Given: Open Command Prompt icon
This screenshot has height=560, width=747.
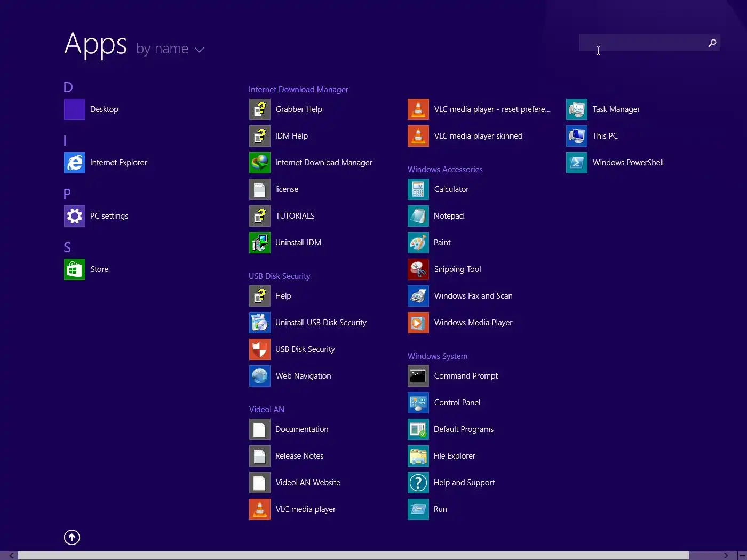Looking at the screenshot, I should [418, 376].
